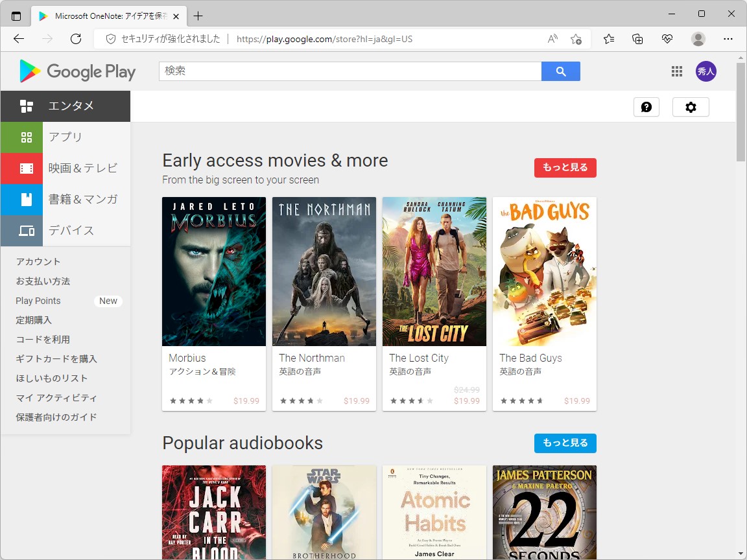The image size is (747, 560).
Task: Open The Northman movie poster
Action: (x=324, y=272)
